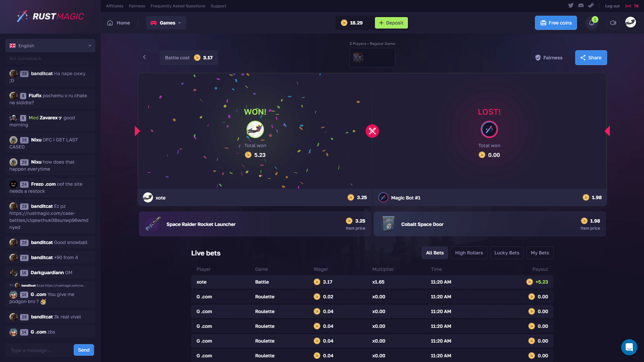Click the Share button
644x362 pixels.
pyautogui.click(x=591, y=58)
